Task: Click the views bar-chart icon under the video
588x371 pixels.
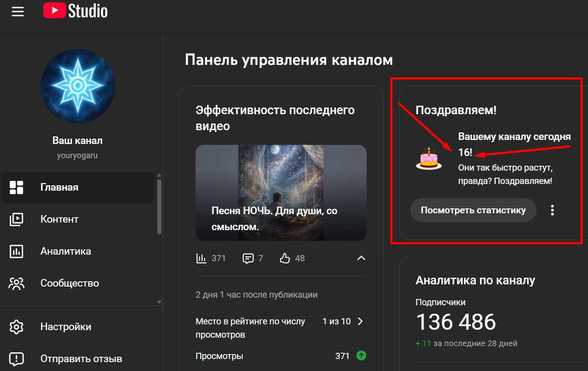Action: (x=202, y=258)
